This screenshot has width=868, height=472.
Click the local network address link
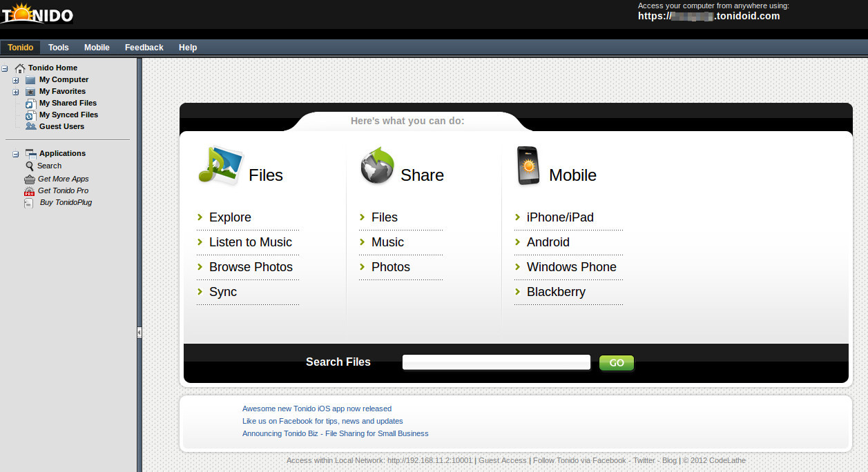(x=430, y=461)
